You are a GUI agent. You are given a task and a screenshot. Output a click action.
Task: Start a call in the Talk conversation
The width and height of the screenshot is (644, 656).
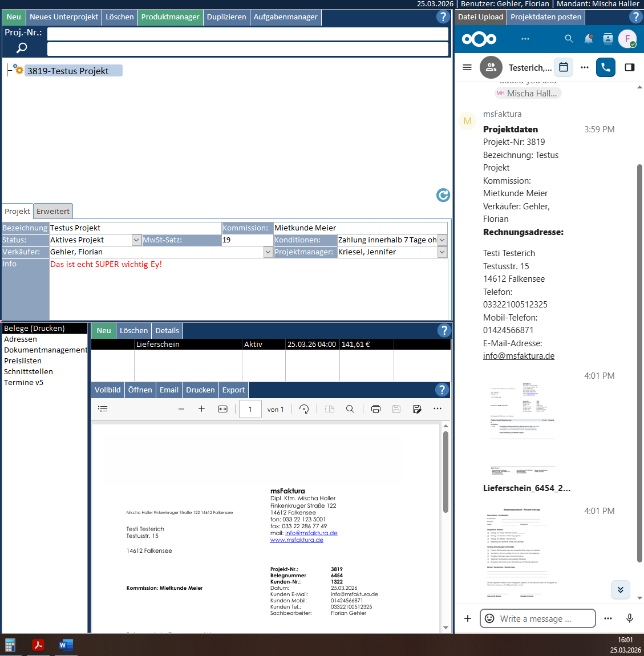tap(606, 67)
